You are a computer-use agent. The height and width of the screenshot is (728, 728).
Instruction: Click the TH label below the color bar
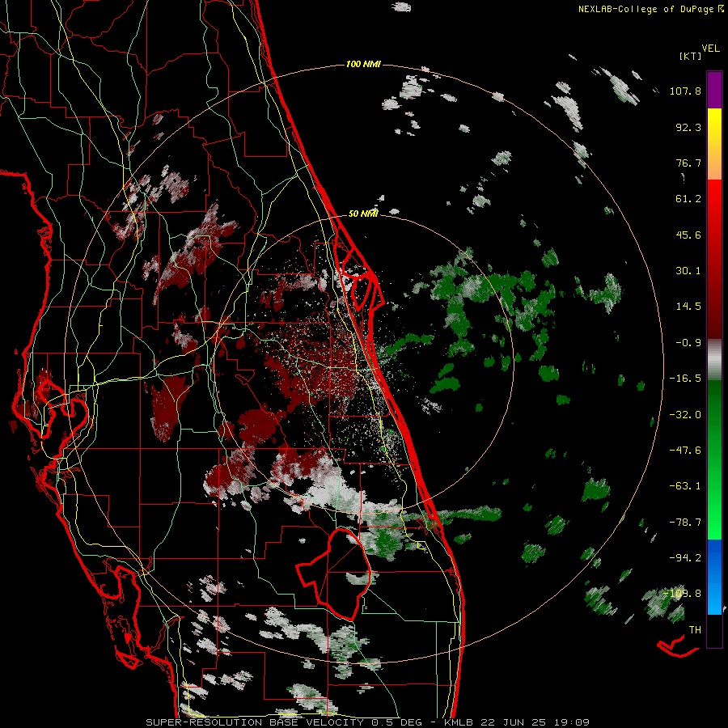click(695, 630)
